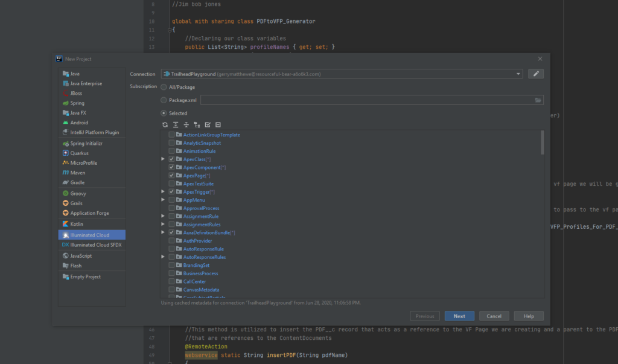Browse for a Package.xml file
The width and height of the screenshot is (618, 364).
(x=538, y=100)
